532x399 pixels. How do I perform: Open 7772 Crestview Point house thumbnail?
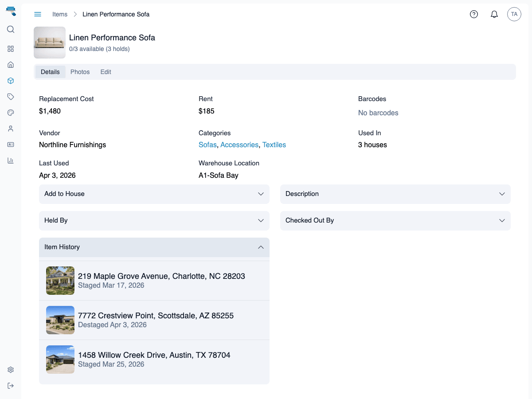coord(60,320)
